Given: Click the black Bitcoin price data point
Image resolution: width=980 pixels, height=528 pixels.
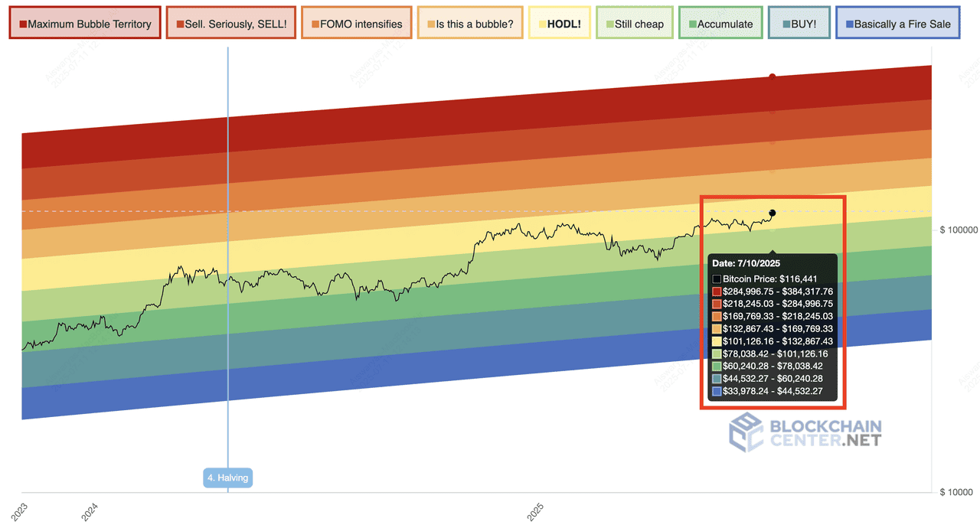Looking at the screenshot, I should (x=773, y=213).
